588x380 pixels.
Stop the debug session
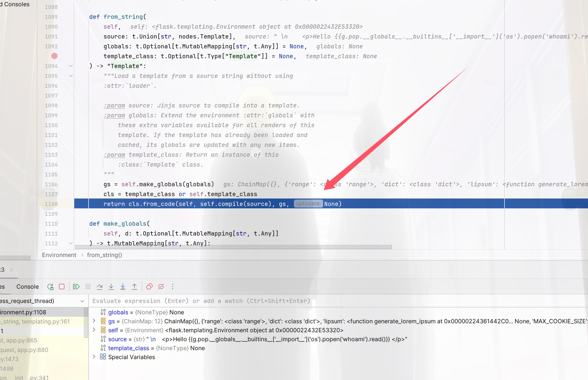coord(62,287)
